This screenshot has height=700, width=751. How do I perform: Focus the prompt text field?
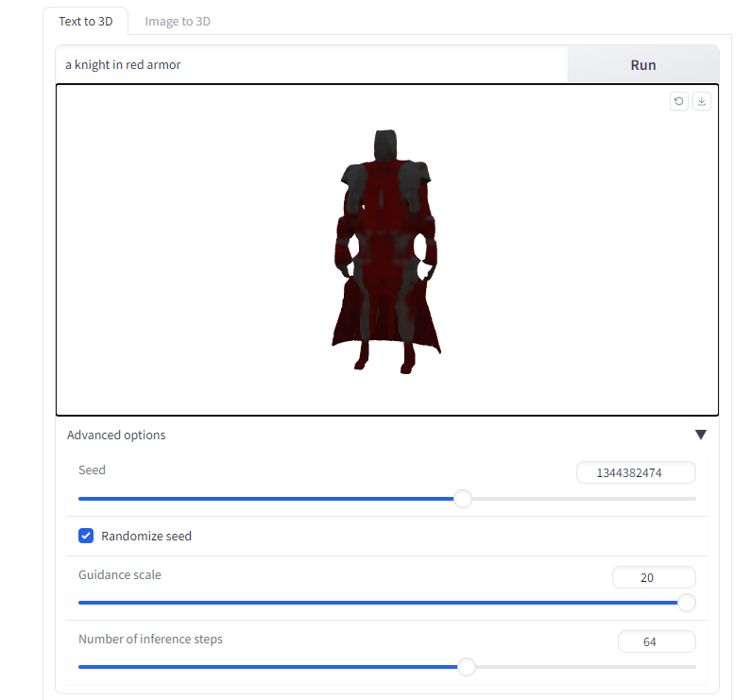pos(312,64)
